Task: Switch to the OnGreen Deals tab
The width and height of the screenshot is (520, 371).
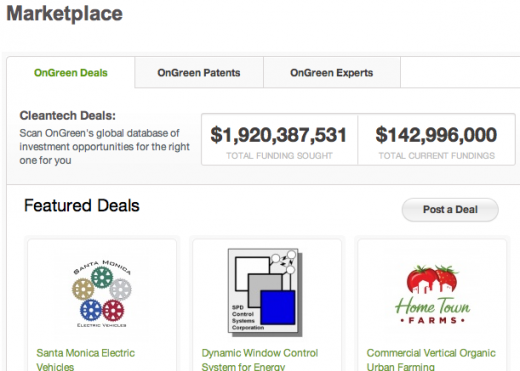Action: (71, 73)
